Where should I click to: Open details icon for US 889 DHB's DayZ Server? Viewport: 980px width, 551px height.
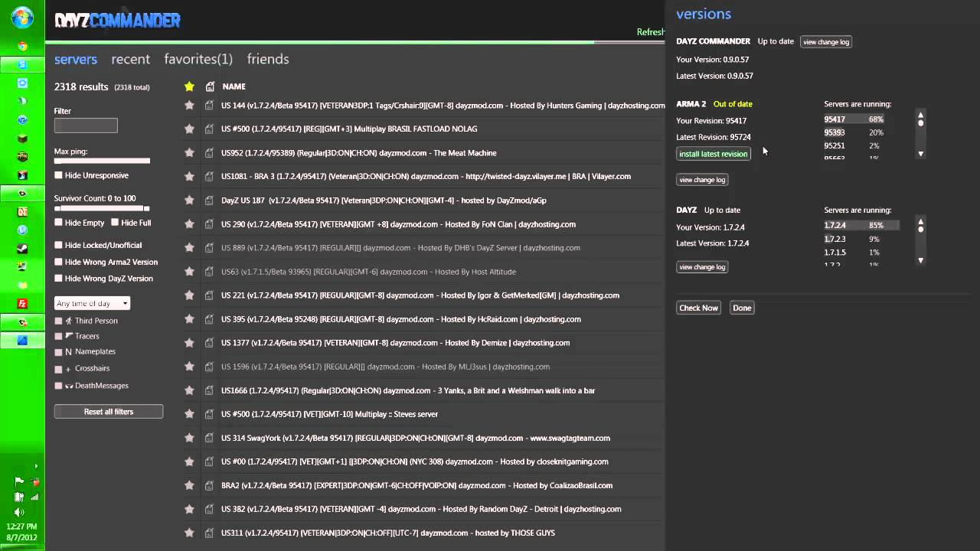209,247
